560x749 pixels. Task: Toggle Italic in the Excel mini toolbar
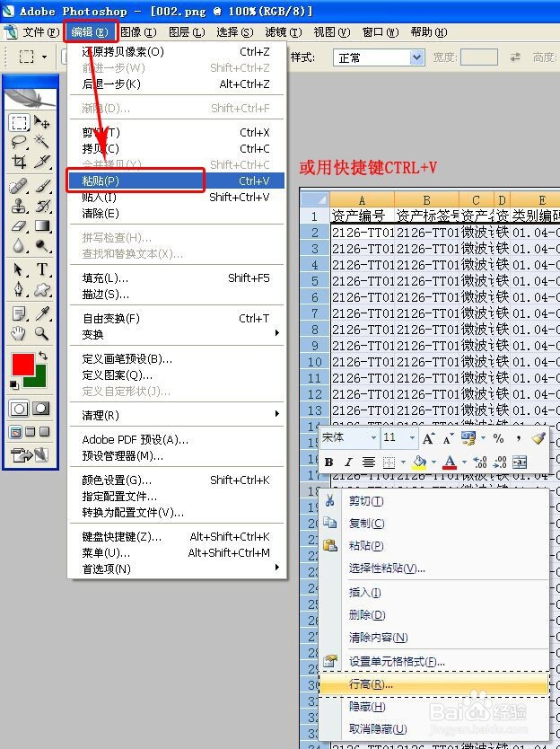click(348, 462)
